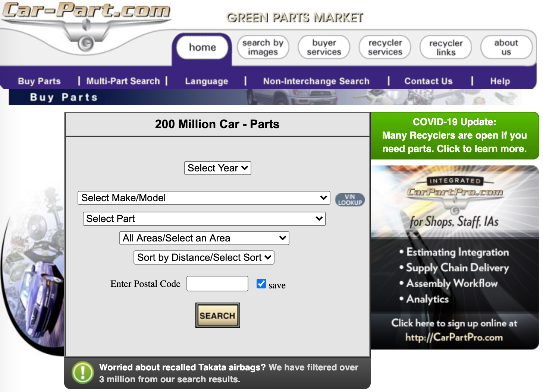Expand the All Areas/Select an Area dropdown
Viewport: 543px width, 392px height.
point(204,238)
